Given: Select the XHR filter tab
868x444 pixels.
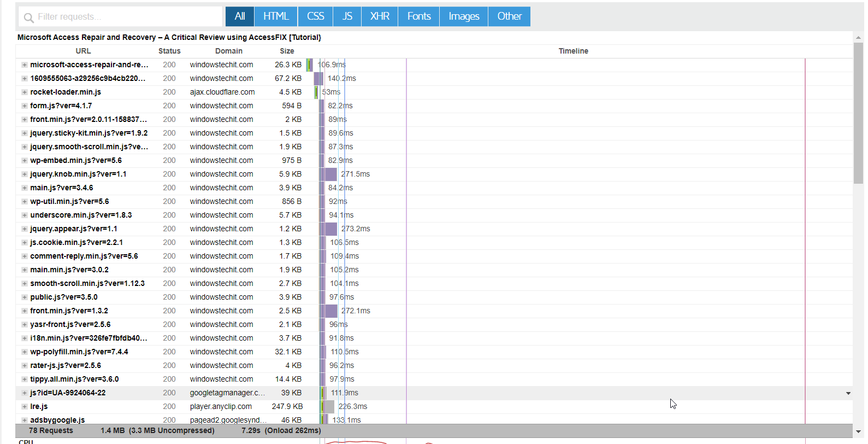Looking at the screenshot, I should pyautogui.click(x=380, y=16).
